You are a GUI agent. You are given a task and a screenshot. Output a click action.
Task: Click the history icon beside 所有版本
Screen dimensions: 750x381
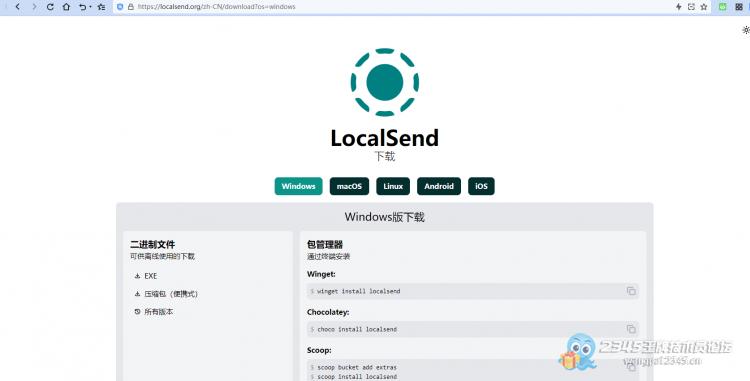137,312
